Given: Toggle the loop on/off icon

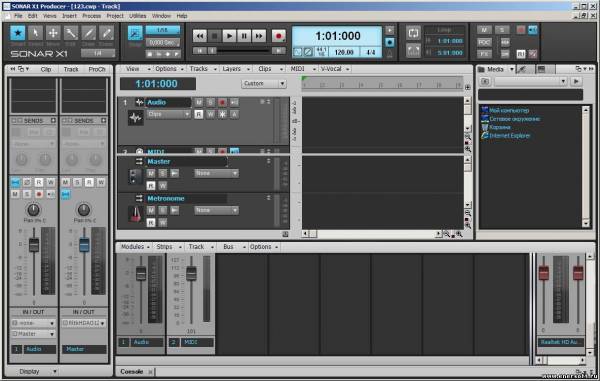Looking at the screenshot, I should click(413, 33).
